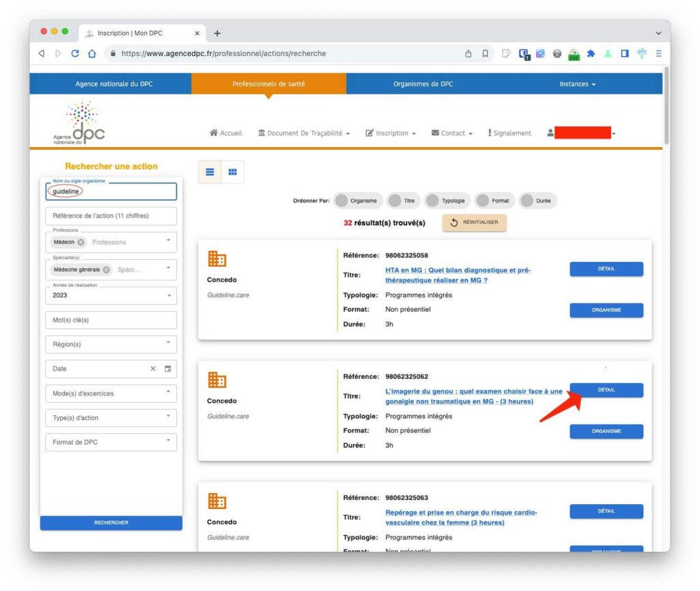Click the Concedo organisation building icon
This screenshot has width=700, height=591.
point(217,259)
